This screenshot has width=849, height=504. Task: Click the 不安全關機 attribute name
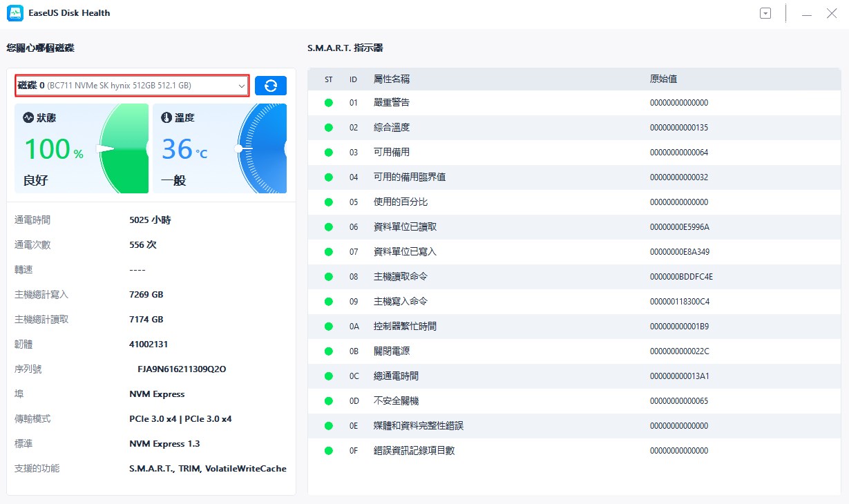point(396,401)
